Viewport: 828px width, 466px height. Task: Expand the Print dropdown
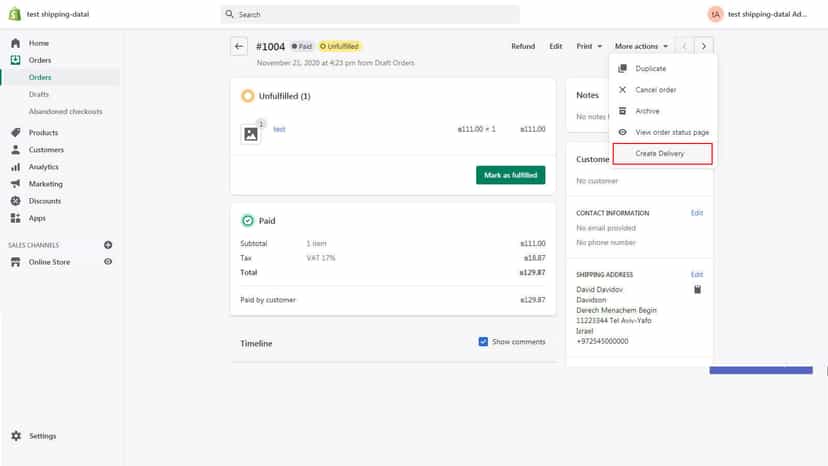click(589, 46)
